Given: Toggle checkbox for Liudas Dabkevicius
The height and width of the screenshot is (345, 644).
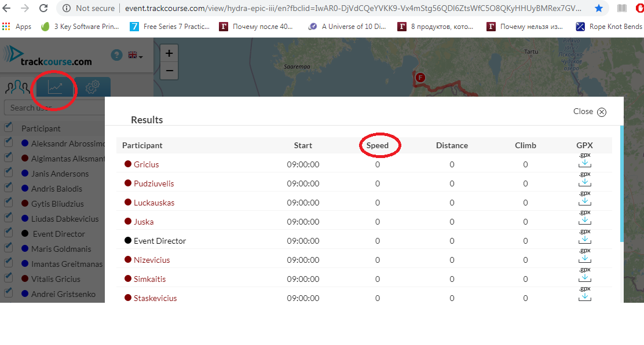Looking at the screenshot, I should tap(8, 218).
